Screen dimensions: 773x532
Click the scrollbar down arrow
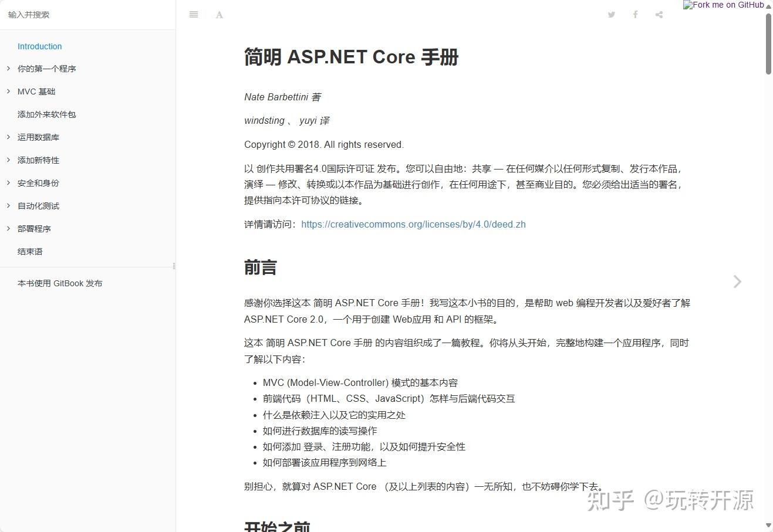tap(768, 526)
